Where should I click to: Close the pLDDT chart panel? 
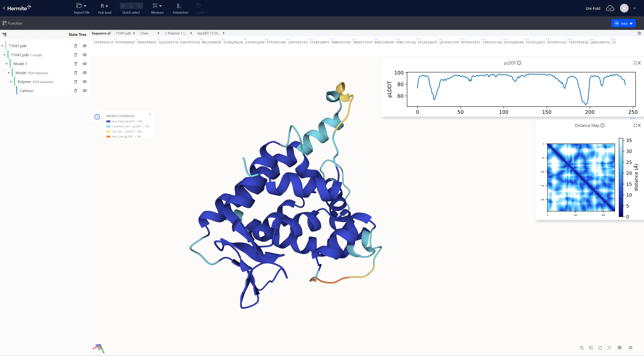click(x=639, y=63)
